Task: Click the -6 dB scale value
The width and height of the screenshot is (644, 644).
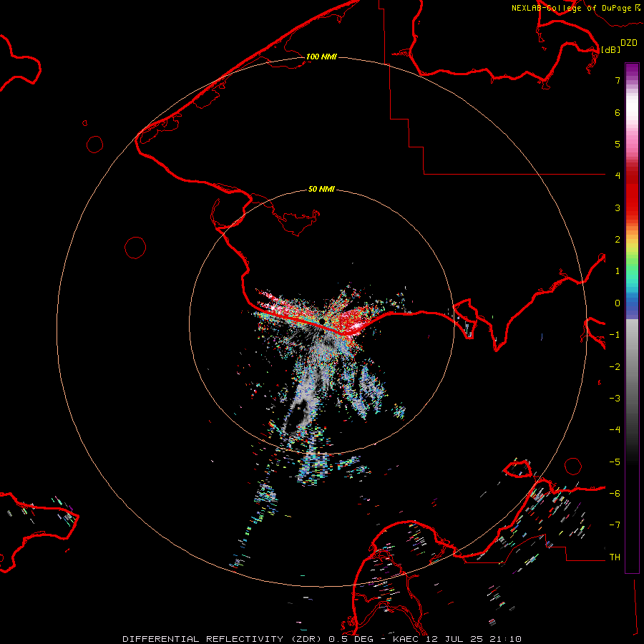Action: click(x=615, y=494)
